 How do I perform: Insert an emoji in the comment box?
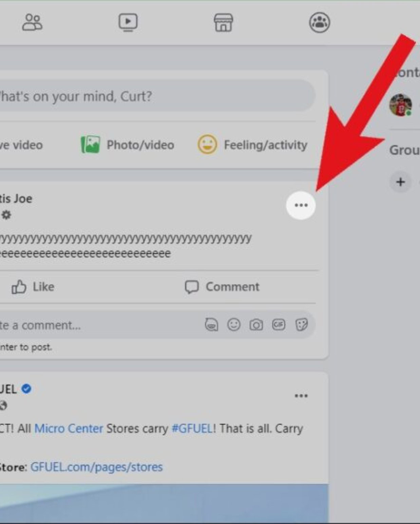[234, 325]
